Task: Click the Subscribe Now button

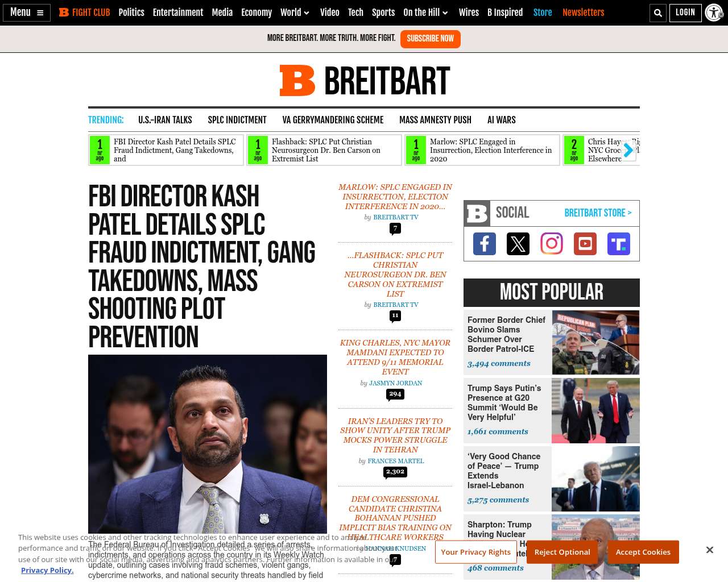Action: click(x=431, y=39)
